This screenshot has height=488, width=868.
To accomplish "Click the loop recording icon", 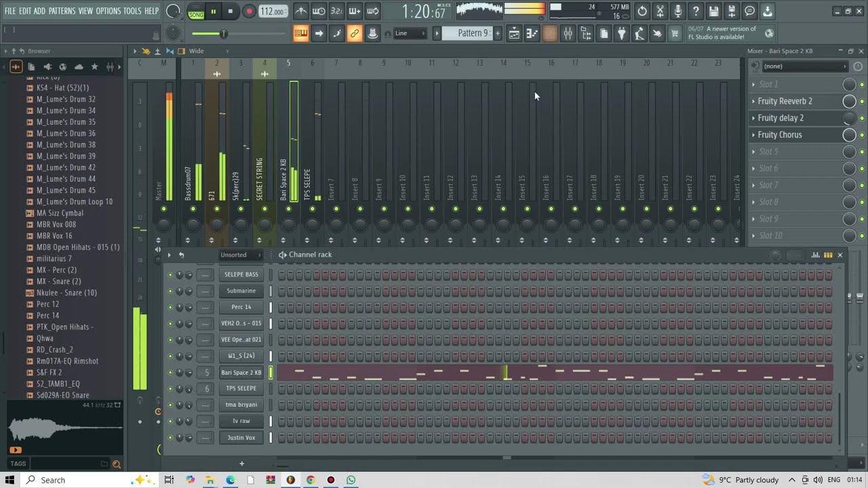I will click(372, 11).
